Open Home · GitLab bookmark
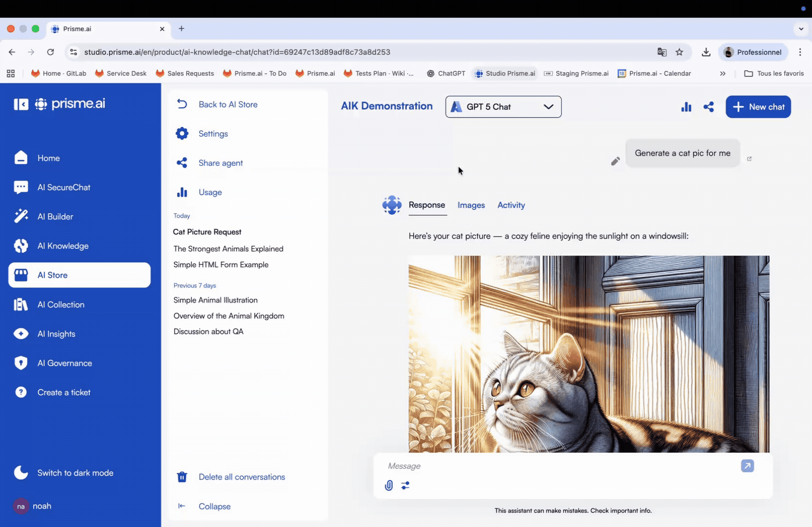 pyautogui.click(x=59, y=74)
